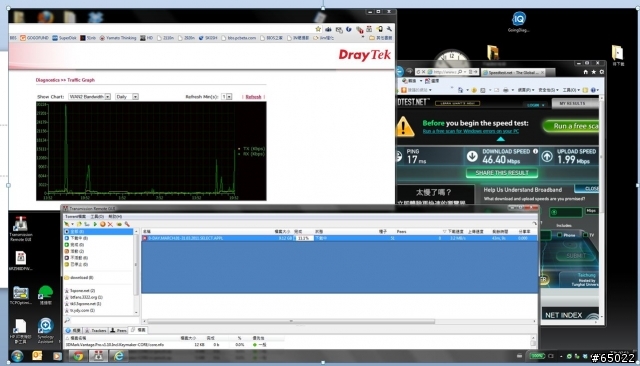The width and height of the screenshot is (640, 366).
Task: Select the core.nfo file row
Action: 298,345
